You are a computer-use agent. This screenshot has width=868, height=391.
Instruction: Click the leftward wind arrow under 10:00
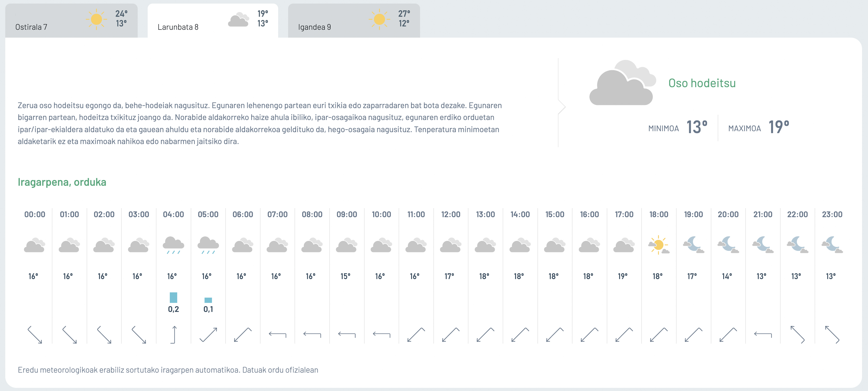pyautogui.click(x=381, y=335)
